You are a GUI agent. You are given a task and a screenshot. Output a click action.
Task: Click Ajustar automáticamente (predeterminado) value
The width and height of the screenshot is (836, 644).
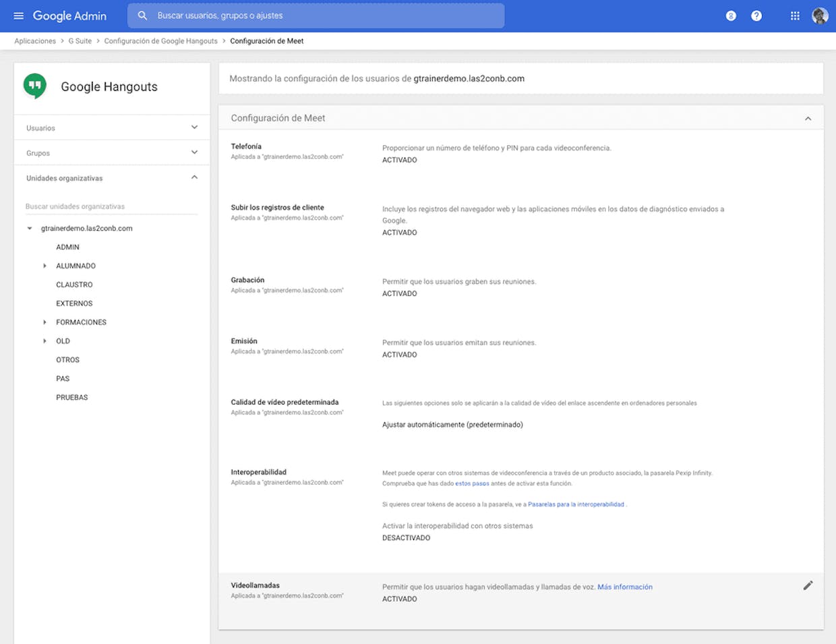pos(452,425)
